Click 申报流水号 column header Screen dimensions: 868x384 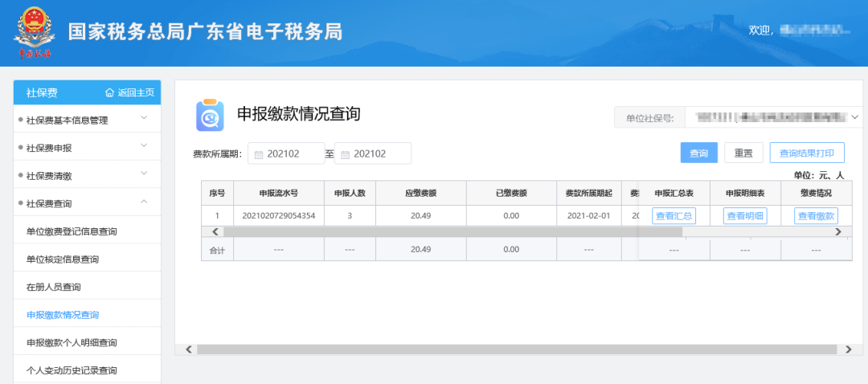click(x=278, y=193)
